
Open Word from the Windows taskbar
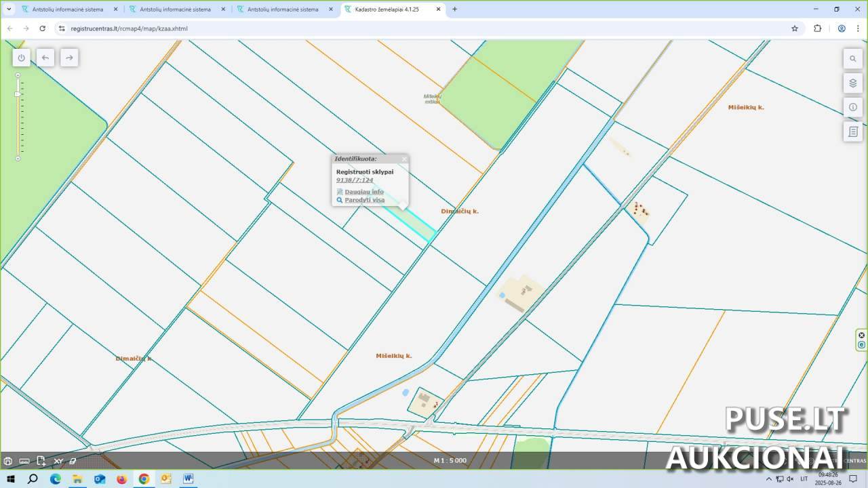tap(188, 479)
